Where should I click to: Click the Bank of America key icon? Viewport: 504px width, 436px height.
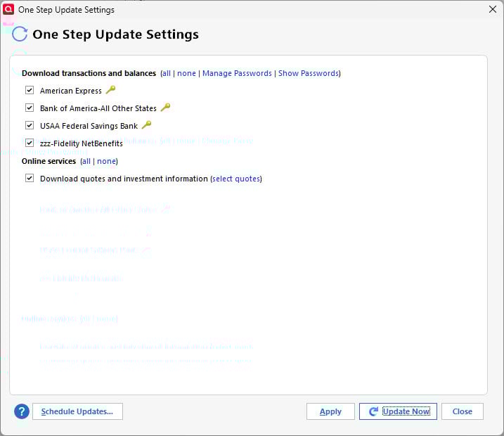165,107
